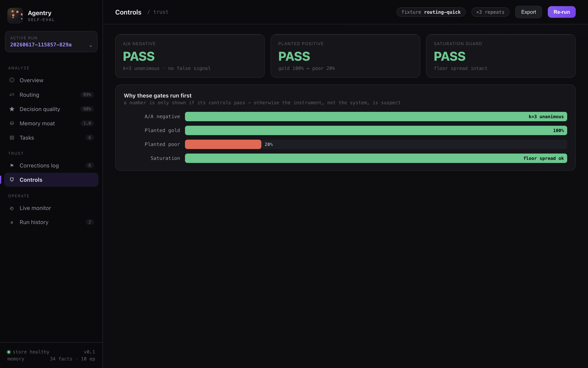Click the Run history lines icon
588x368 pixels.
coord(12,222)
